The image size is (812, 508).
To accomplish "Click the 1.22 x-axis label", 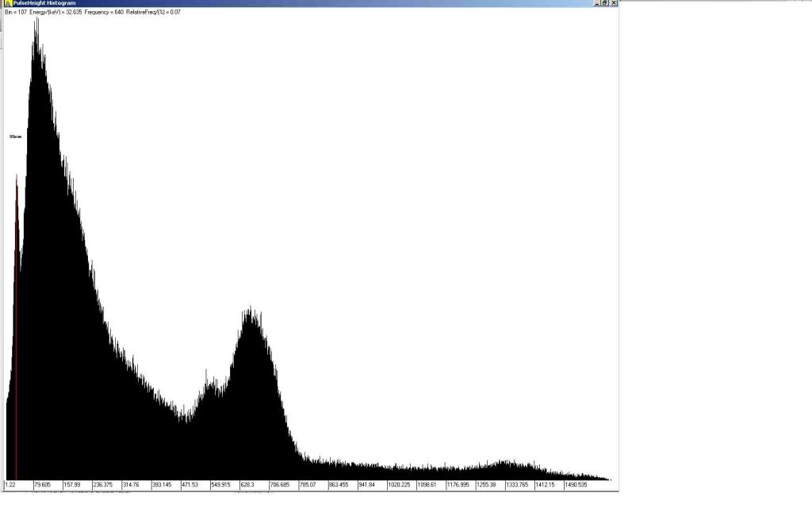I will [11, 484].
